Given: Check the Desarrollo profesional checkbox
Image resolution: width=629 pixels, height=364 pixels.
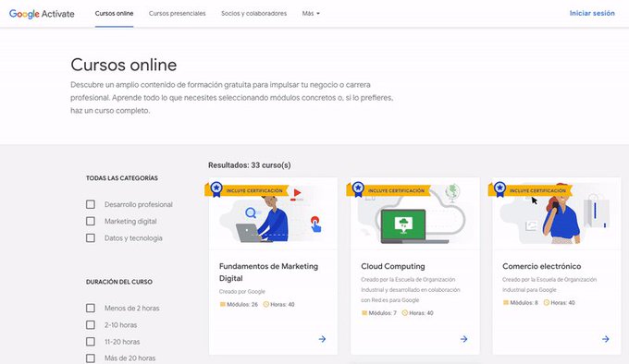Looking at the screenshot, I should tap(91, 204).
